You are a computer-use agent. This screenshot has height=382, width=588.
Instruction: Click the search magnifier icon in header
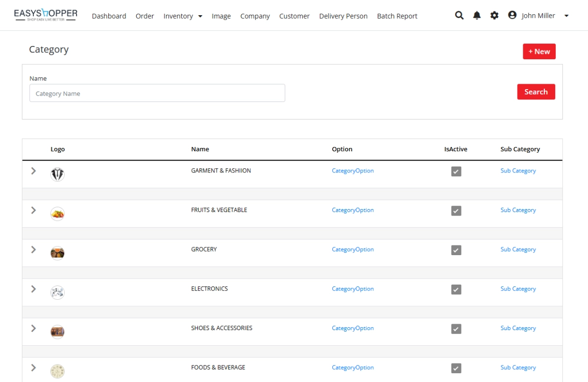(x=459, y=15)
